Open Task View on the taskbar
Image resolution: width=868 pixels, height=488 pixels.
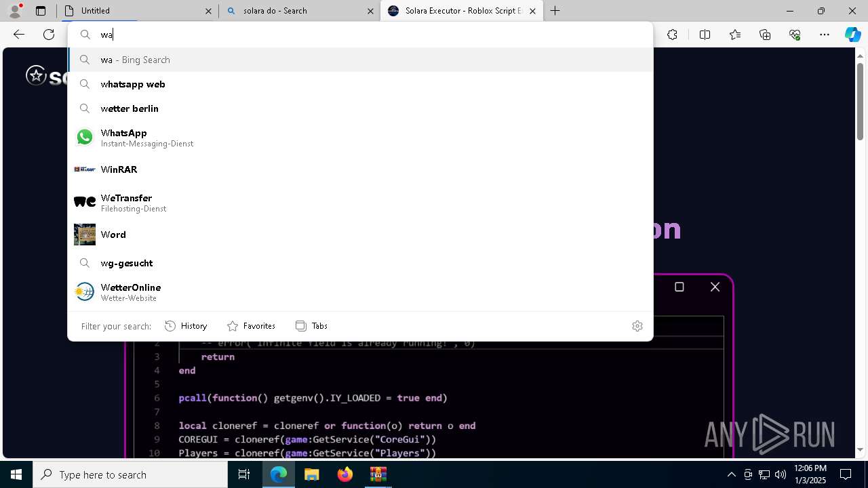(244, 474)
